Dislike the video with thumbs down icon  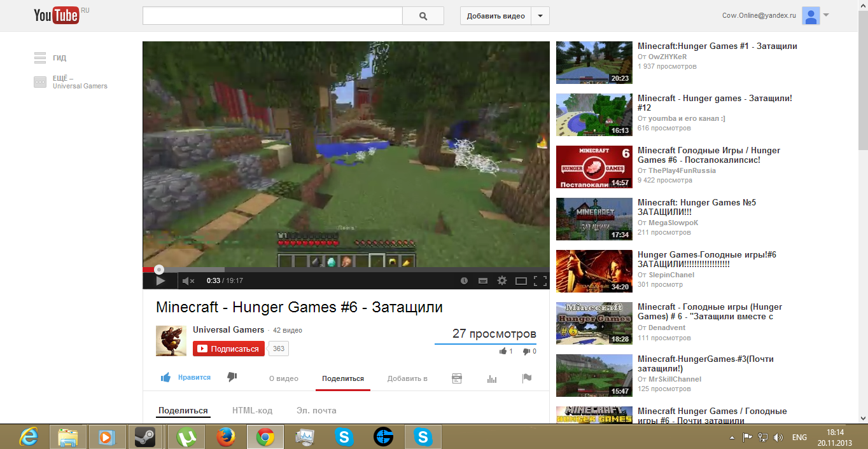pos(232,378)
